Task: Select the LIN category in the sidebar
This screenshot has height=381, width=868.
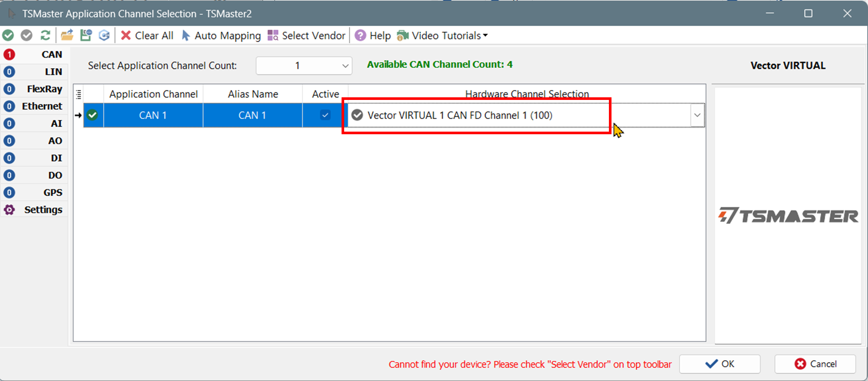Action: pyautogui.click(x=34, y=72)
